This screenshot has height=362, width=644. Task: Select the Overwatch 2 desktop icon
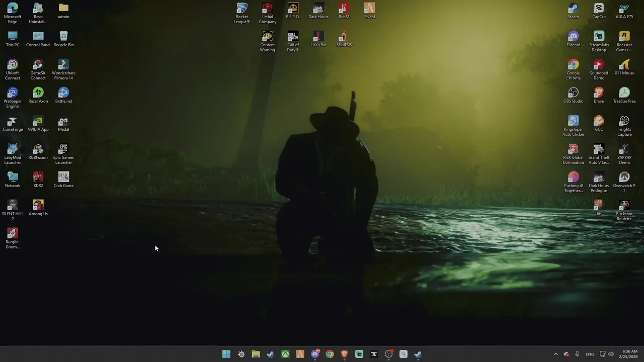coord(624,182)
